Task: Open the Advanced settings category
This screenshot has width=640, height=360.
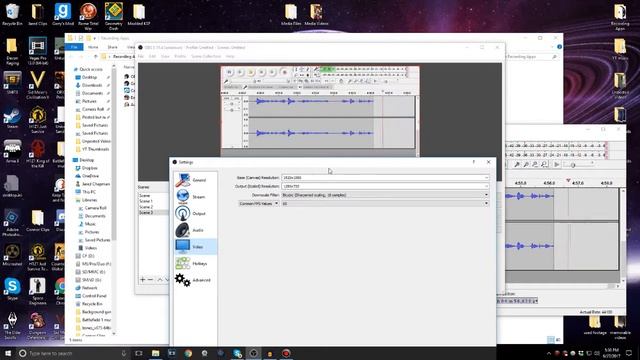Action: pyautogui.click(x=196, y=280)
